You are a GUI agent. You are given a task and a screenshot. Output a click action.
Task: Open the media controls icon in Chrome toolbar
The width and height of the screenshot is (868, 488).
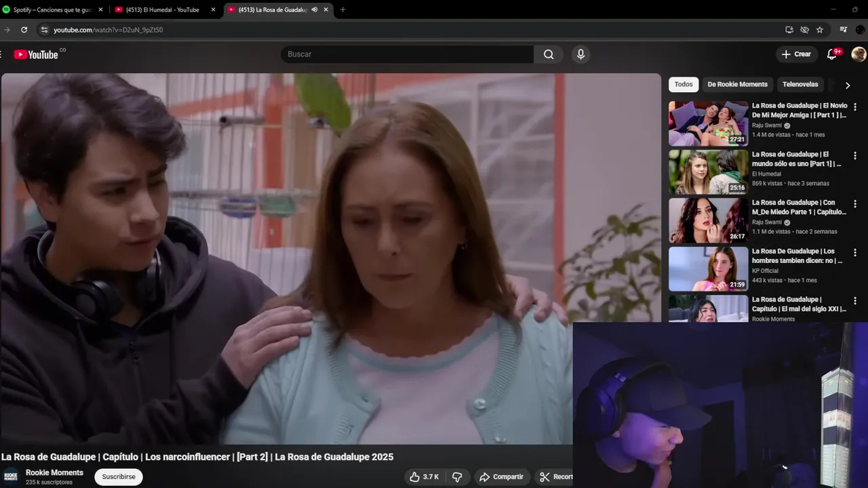[844, 30]
